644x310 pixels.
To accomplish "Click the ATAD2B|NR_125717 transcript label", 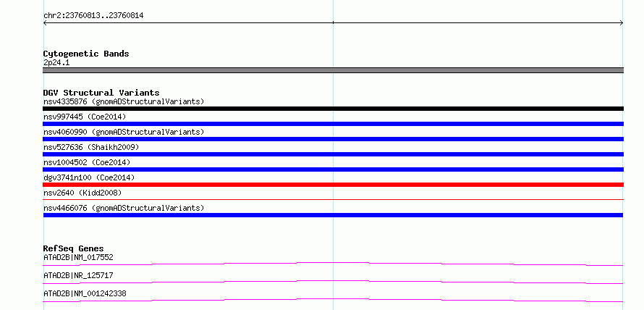I will click(78, 275).
